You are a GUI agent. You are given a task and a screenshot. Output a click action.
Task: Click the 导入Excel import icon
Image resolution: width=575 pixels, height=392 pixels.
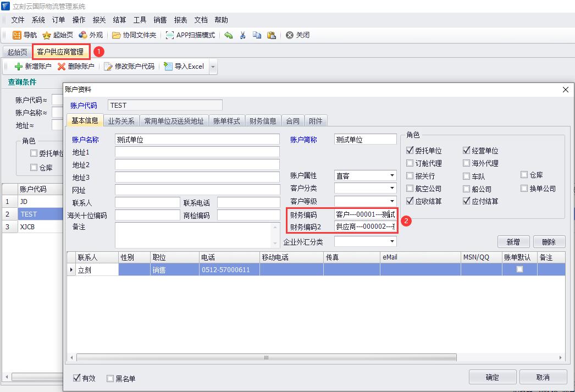tap(168, 67)
